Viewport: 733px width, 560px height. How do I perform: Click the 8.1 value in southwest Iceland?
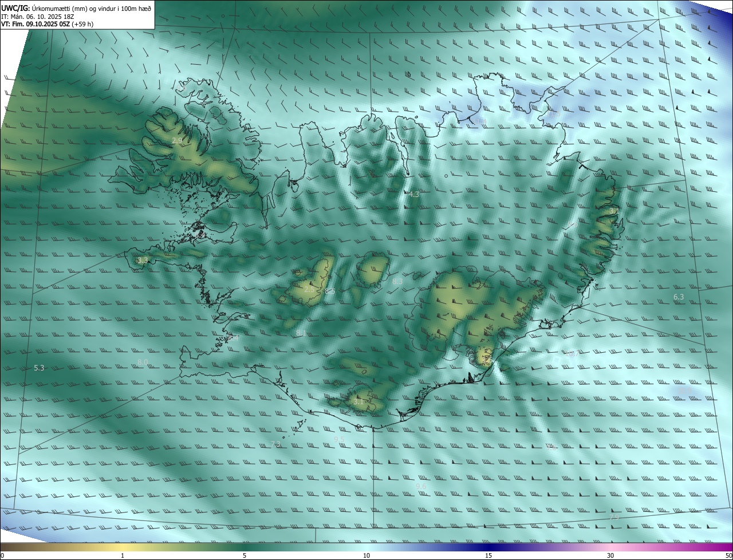301,333
